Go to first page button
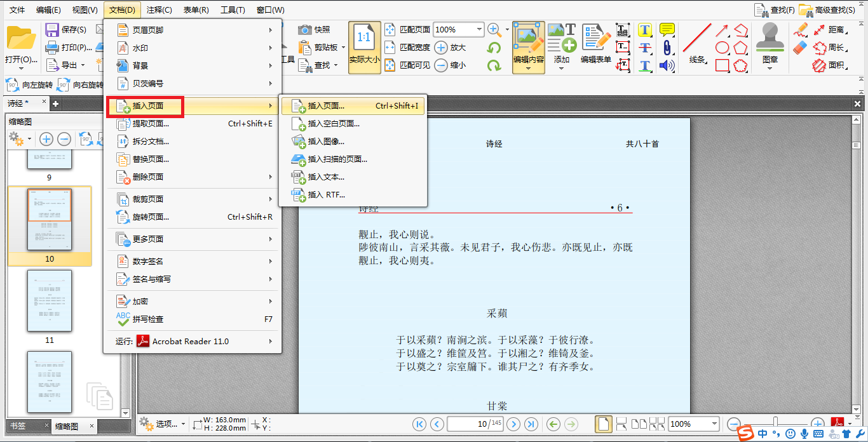This screenshot has width=868, height=442. tap(419, 424)
